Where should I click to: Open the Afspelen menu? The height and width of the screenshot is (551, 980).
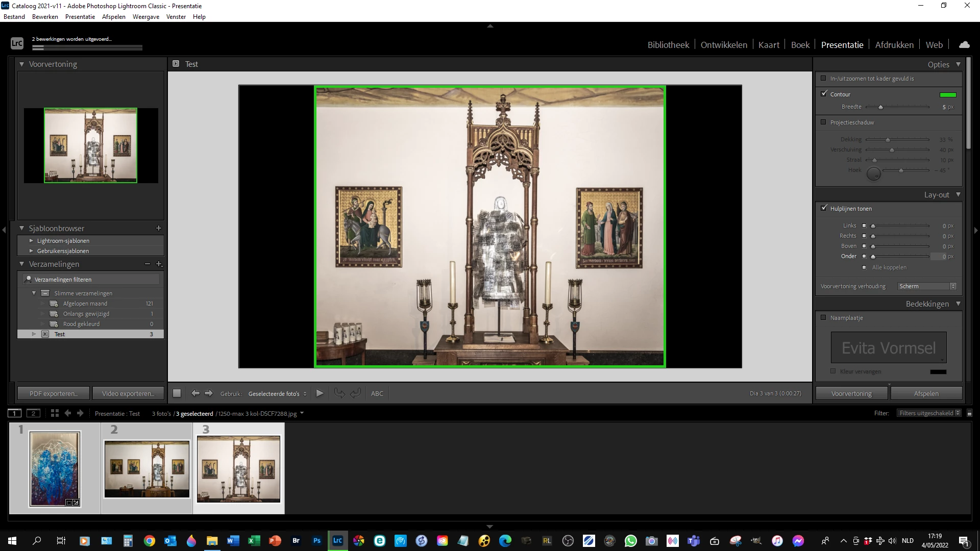point(113,17)
